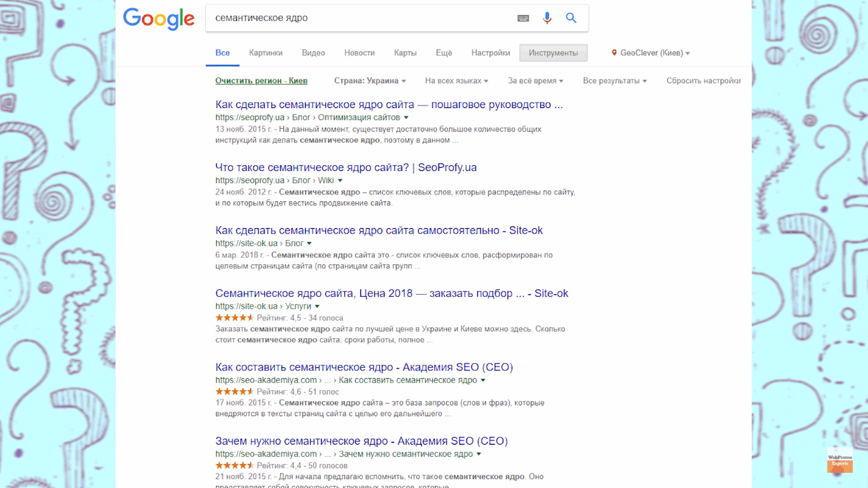
Task: Open the on-screen keyboard icon
Action: [523, 18]
